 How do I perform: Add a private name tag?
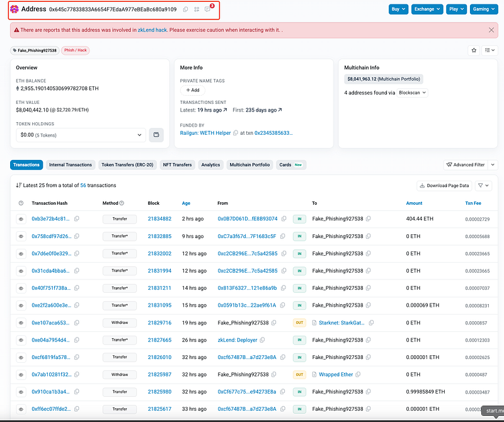coord(192,90)
